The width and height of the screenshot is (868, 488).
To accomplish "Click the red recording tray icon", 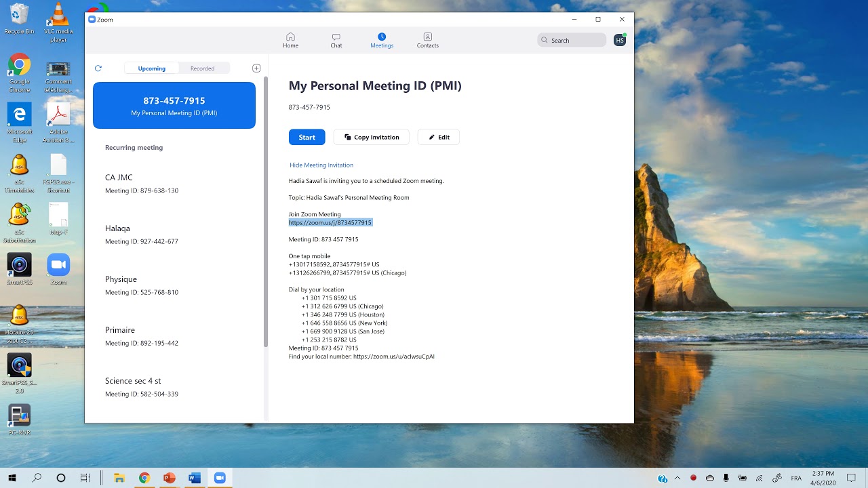I will (694, 478).
